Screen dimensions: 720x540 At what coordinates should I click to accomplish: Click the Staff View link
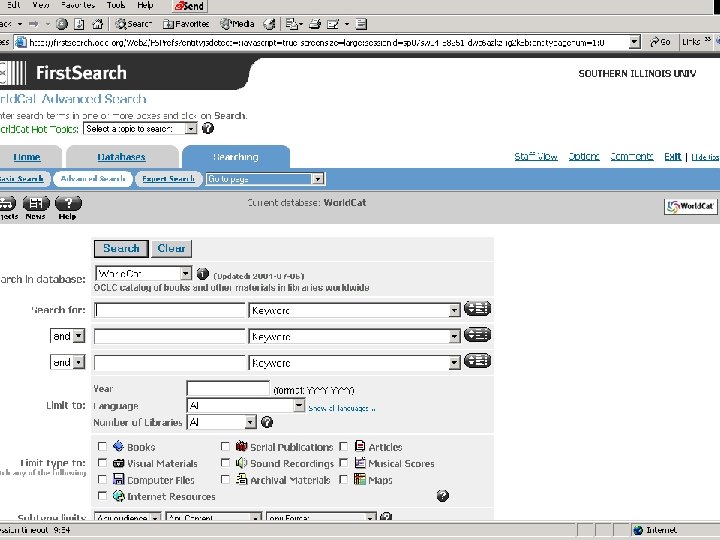coord(536,157)
